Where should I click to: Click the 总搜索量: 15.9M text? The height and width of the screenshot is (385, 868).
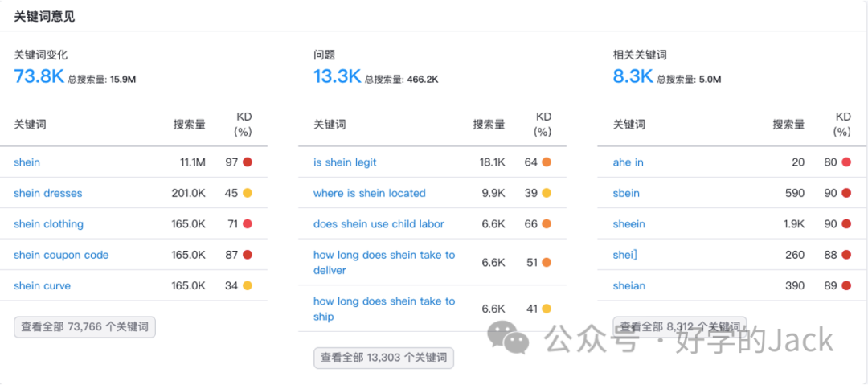pyautogui.click(x=102, y=80)
